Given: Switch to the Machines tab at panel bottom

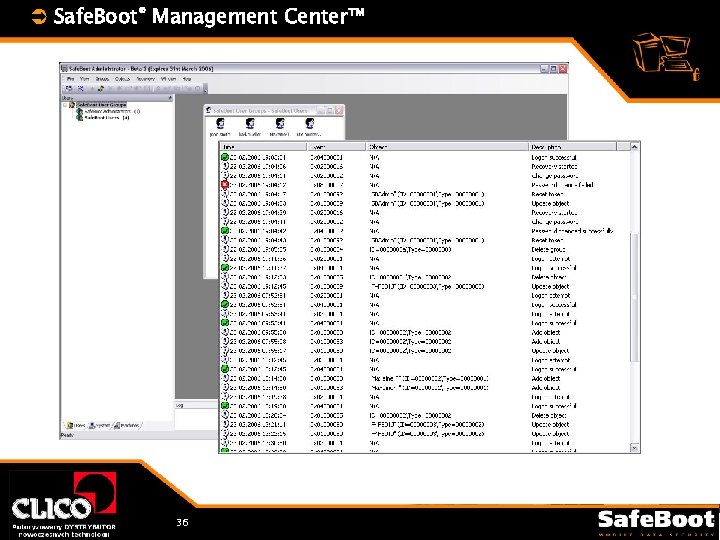Looking at the screenshot, I should (x=127, y=426).
